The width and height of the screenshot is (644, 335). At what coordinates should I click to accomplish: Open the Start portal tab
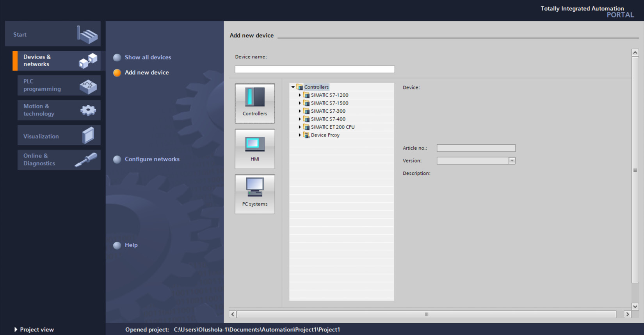53,34
